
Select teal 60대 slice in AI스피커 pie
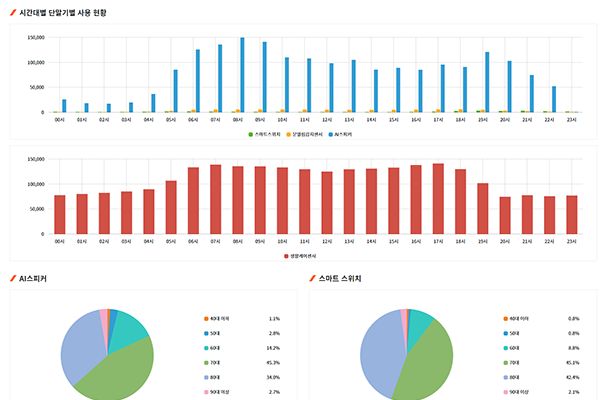click(x=126, y=331)
